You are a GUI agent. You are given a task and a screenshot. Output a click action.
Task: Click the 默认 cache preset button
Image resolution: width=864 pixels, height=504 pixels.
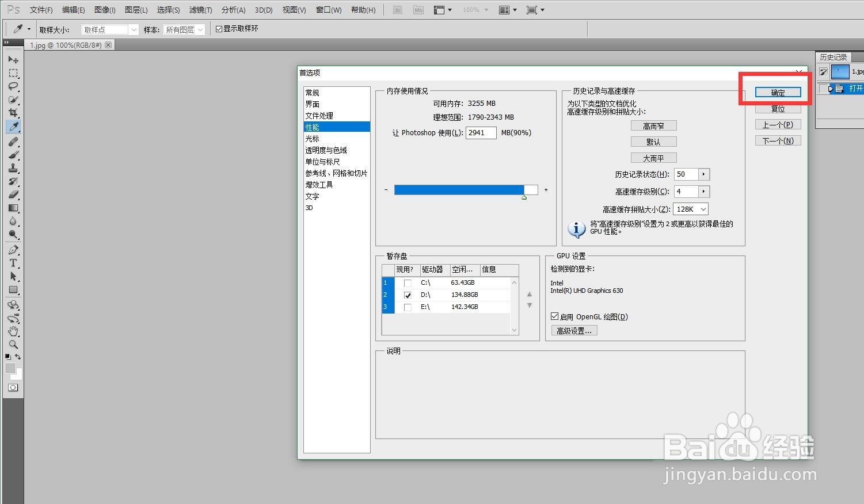(654, 142)
